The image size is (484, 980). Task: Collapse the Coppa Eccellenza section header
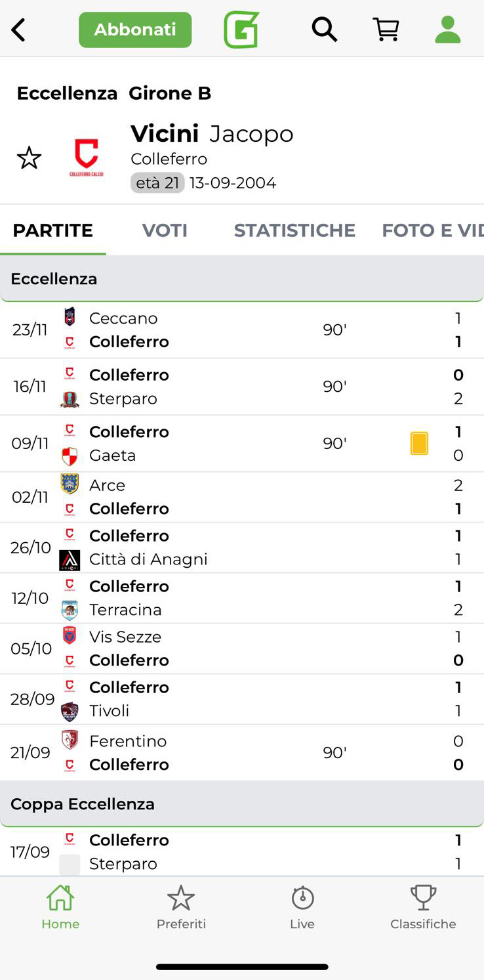point(241,804)
